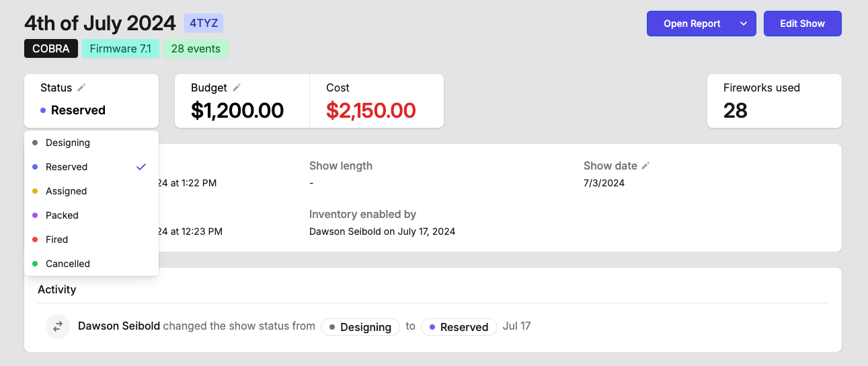
Task: Click the Dawson Seibold name in Activity
Action: [119, 326]
